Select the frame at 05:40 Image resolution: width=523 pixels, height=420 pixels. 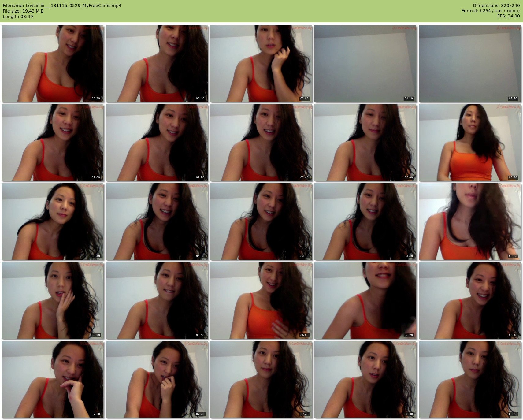click(157, 300)
